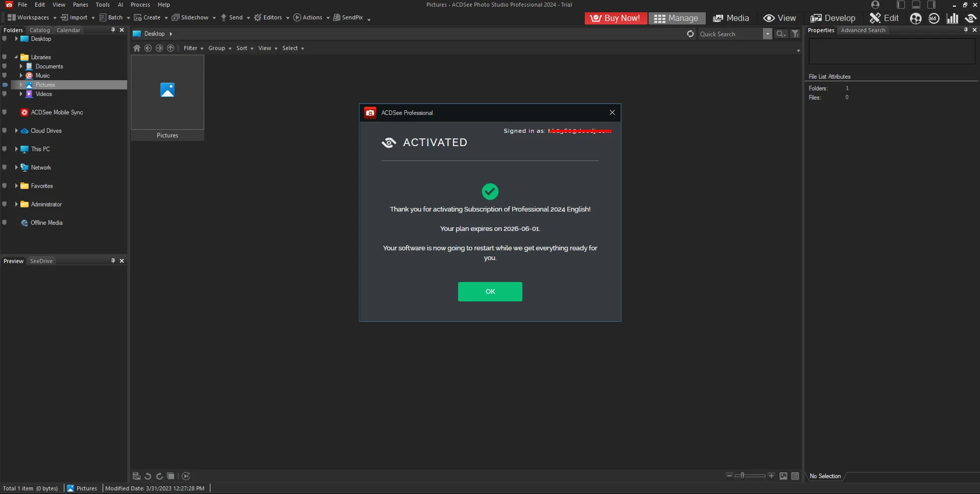Navigate forward with the right arrow
980x494 pixels.
[159, 48]
